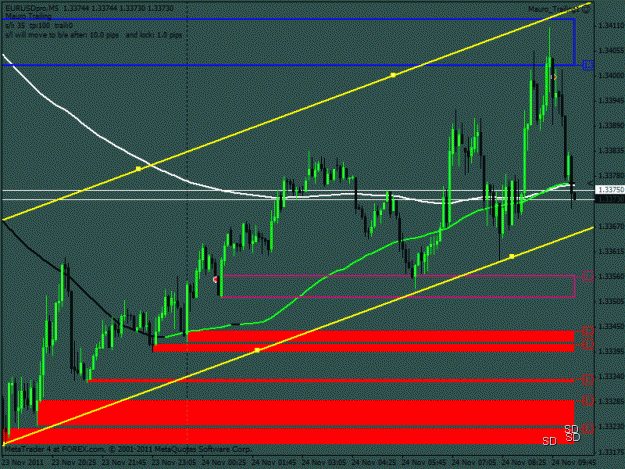
Task: Click the 24 Nov 07:05 time label
Action: point(474,463)
